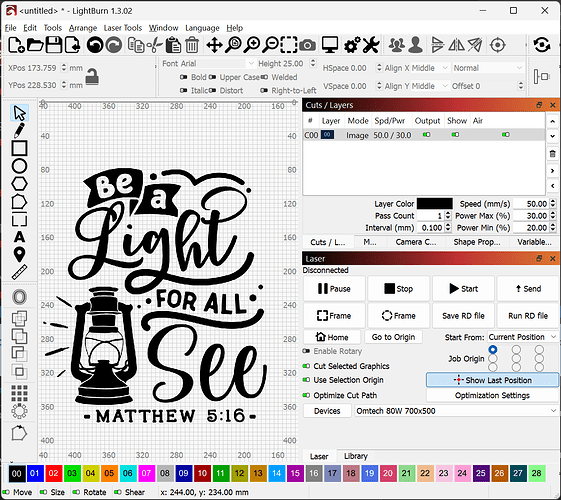
Task: Click the Devices button
Action: point(327,411)
